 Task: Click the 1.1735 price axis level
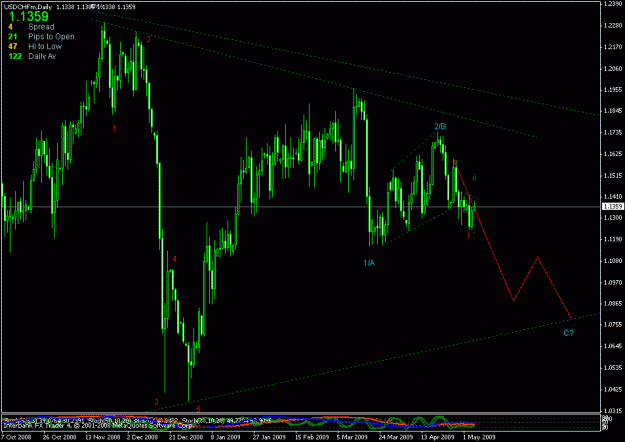coord(612,132)
